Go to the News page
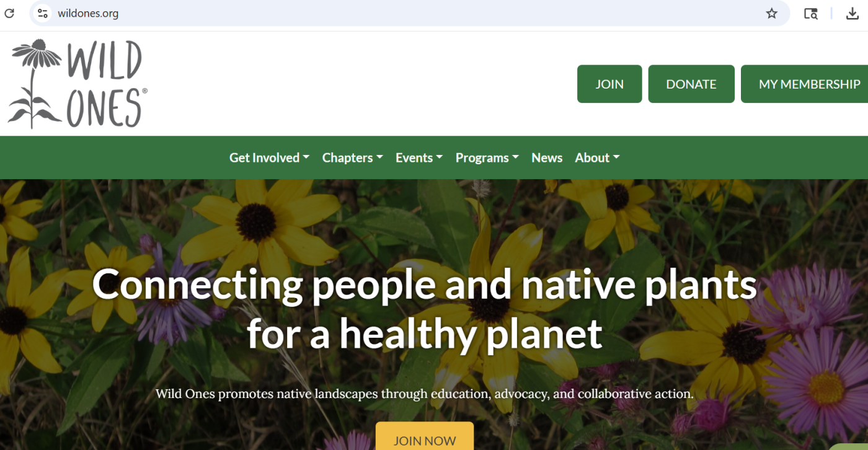868x450 pixels. click(547, 157)
